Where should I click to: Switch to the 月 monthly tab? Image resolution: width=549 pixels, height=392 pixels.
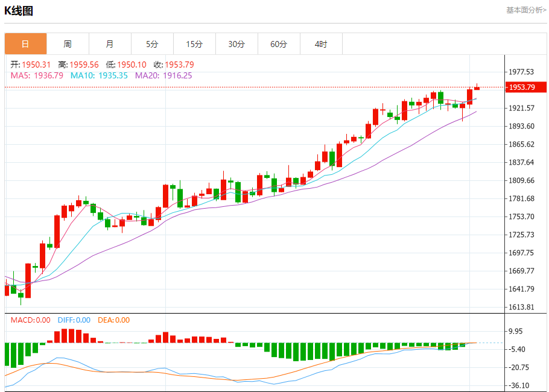[x=110, y=44]
